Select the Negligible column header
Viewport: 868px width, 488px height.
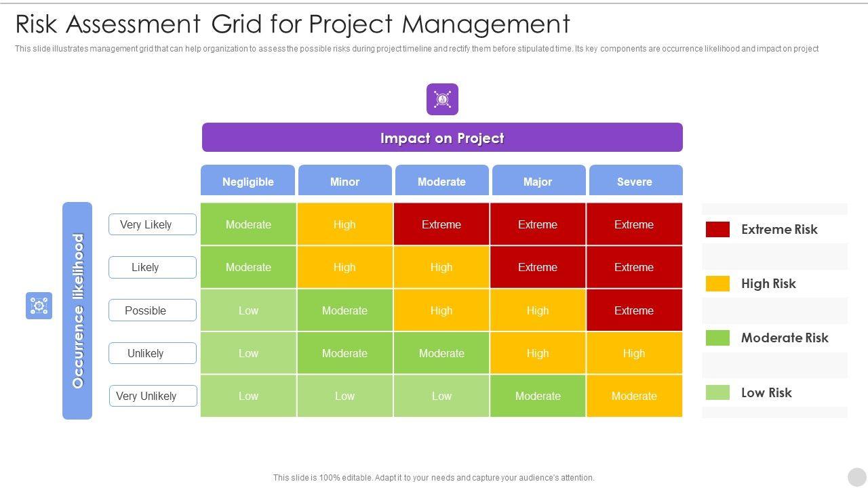point(248,181)
